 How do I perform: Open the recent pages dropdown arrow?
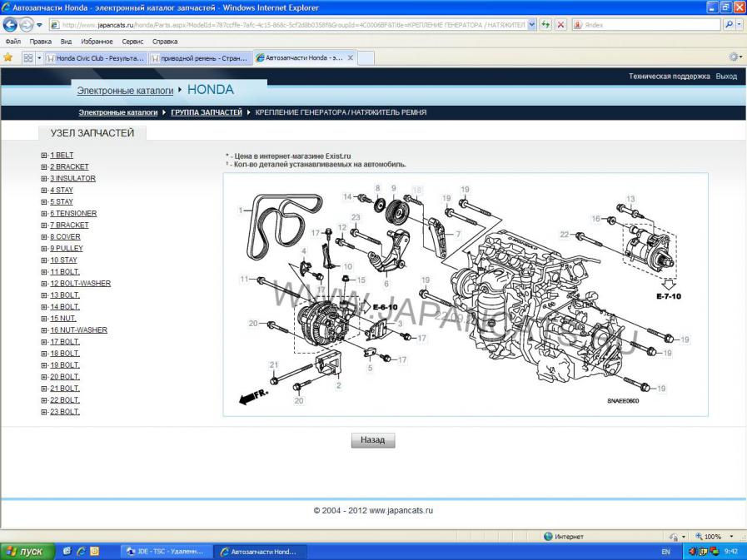[x=39, y=25]
